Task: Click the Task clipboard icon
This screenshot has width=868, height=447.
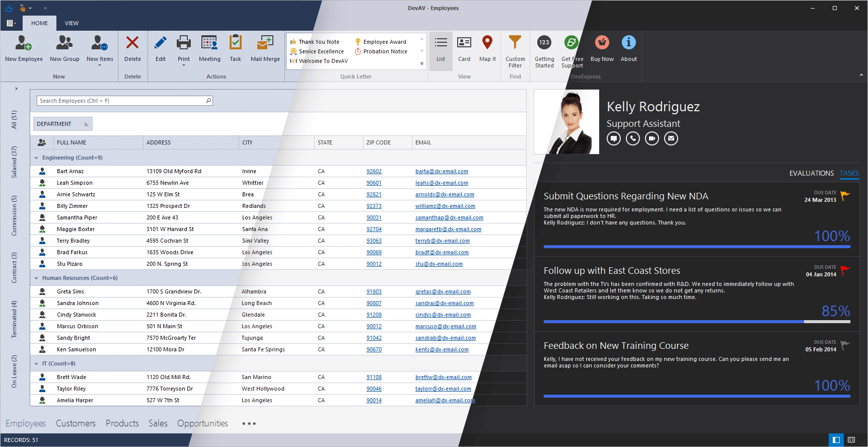Action: click(236, 42)
